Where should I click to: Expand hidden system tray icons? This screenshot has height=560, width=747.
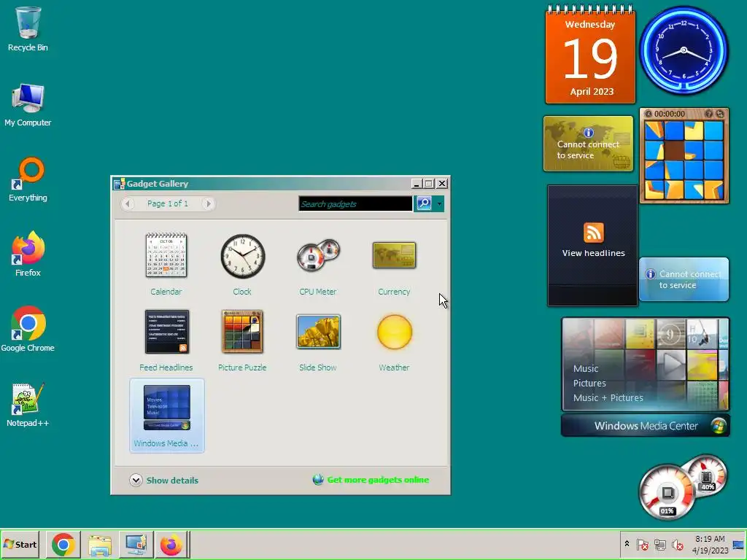(x=627, y=544)
